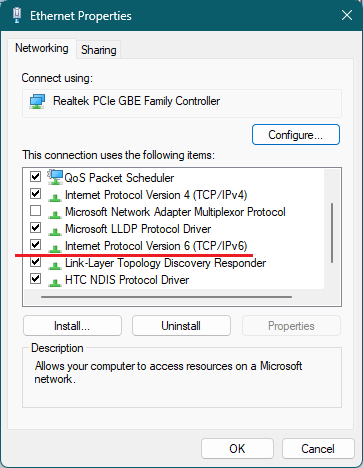Select the Networking tab
This screenshot has width=363, height=468.
click(42, 48)
